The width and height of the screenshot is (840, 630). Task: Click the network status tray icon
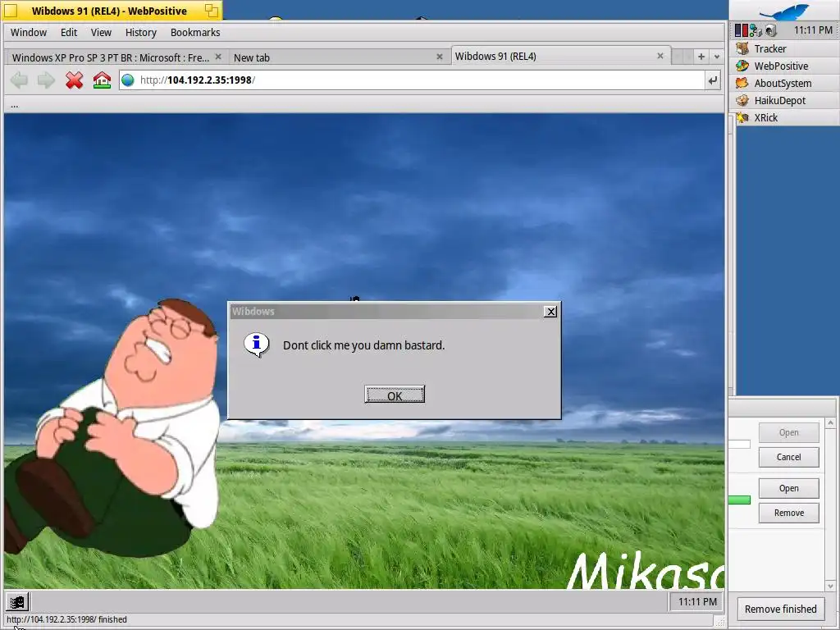point(756,30)
